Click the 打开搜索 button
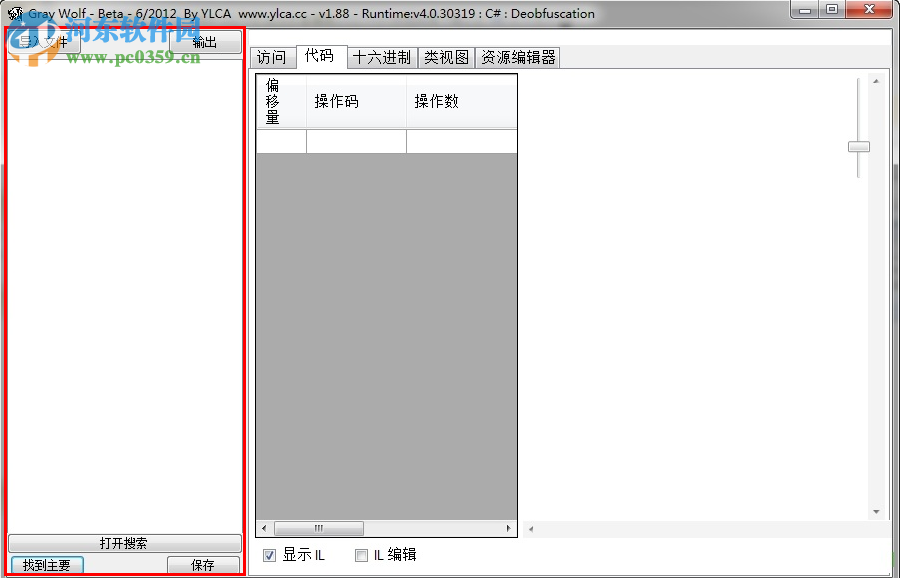This screenshot has height=578, width=900. 125,543
